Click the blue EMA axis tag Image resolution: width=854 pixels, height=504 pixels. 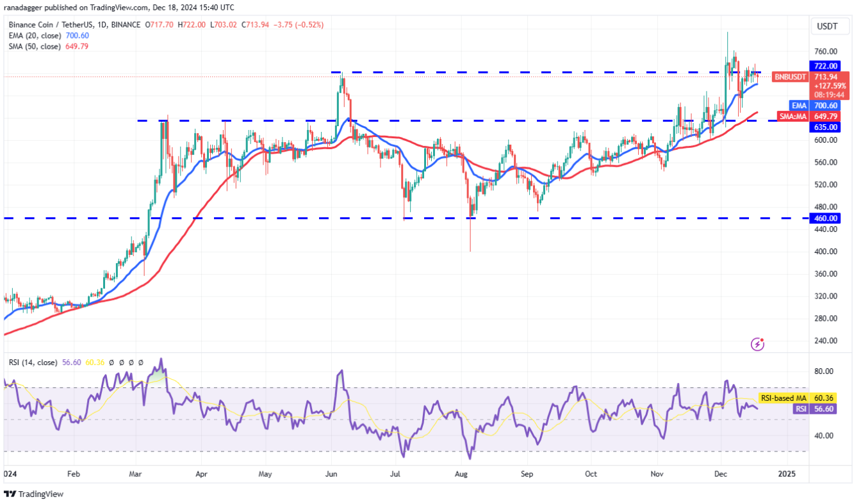point(798,105)
